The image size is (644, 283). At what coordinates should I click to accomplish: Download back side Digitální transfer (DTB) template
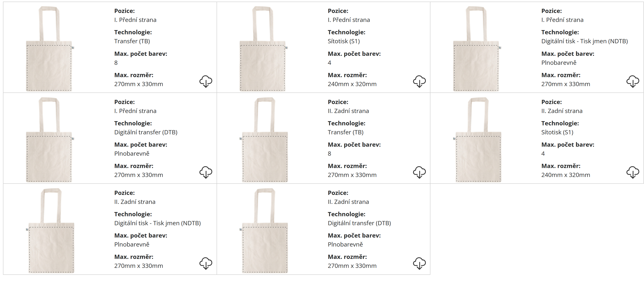419,263
